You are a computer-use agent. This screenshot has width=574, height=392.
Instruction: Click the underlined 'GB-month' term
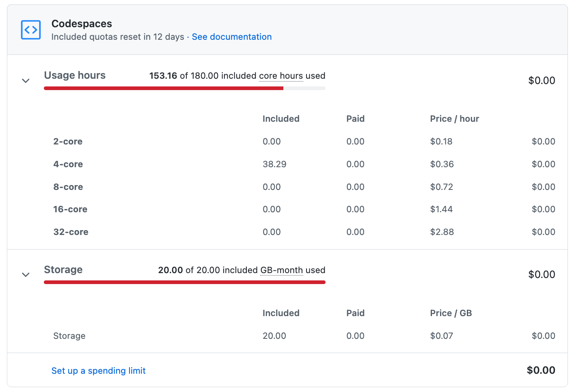[x=282, y=270]
